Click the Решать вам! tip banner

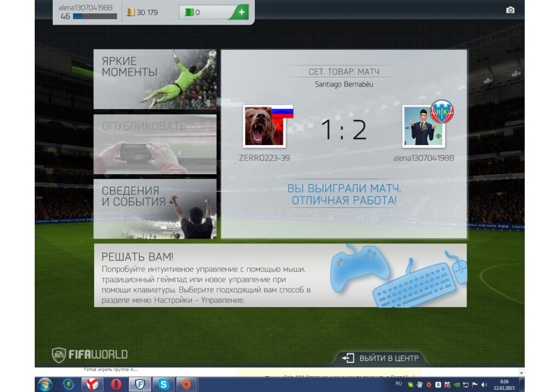click(x=280, y=276)
